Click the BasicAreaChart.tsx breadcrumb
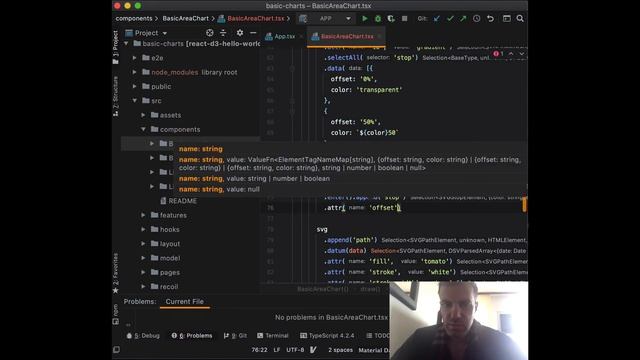 pos(256,18)
